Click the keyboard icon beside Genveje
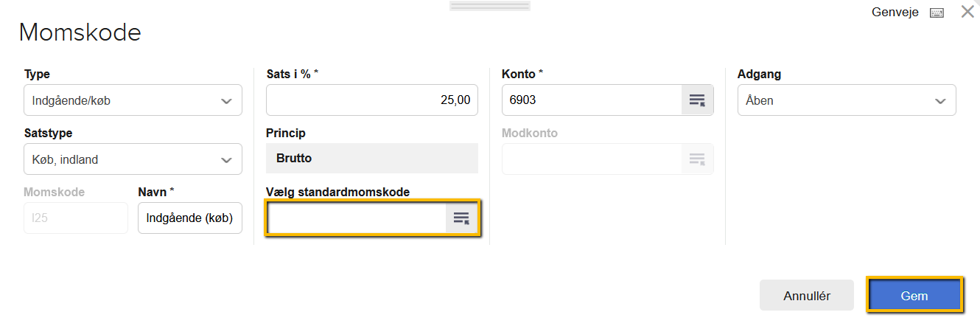Image resolution: width=980 pixels, height=329 pixels. coord(937,13)
